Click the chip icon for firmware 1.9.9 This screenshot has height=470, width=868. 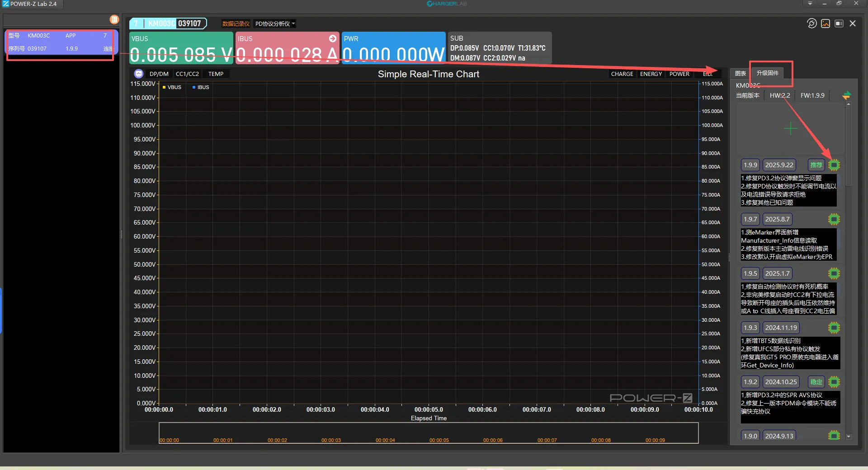point(834,165)
